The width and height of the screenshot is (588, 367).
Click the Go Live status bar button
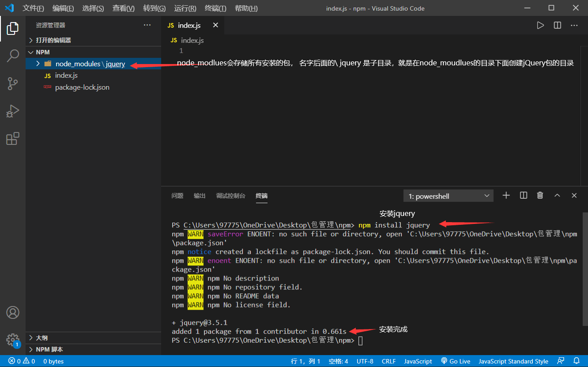click(x=456, y=361)
